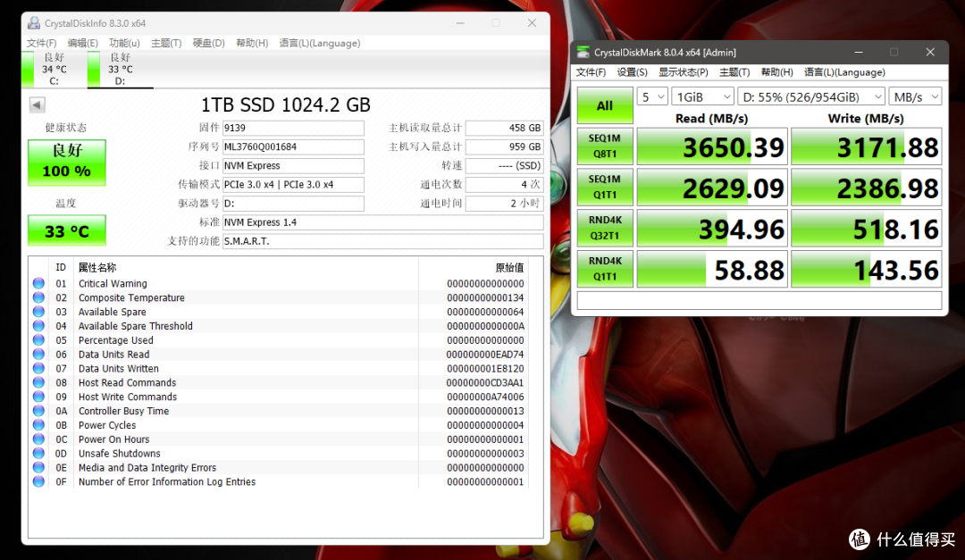Click the CrystalDiskInfo app icon in title bar
The image size is (965, 560).
[x=34, y=22]
